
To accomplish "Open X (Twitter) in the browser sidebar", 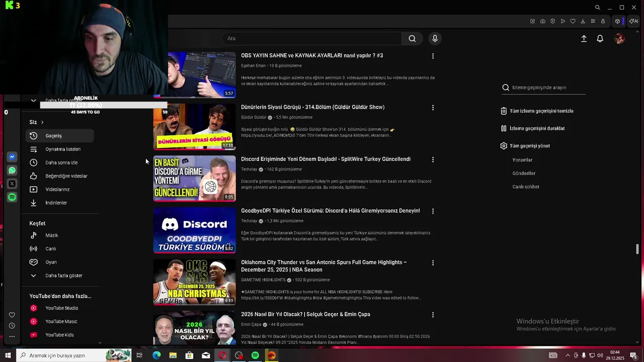I will tap(12, 184).
